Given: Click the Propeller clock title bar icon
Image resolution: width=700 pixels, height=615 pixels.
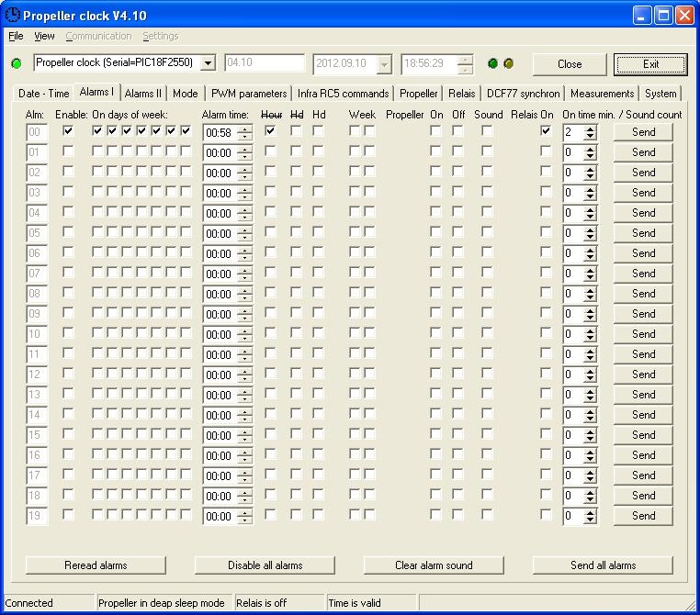Looking at the screenshot, I should 12,16.
